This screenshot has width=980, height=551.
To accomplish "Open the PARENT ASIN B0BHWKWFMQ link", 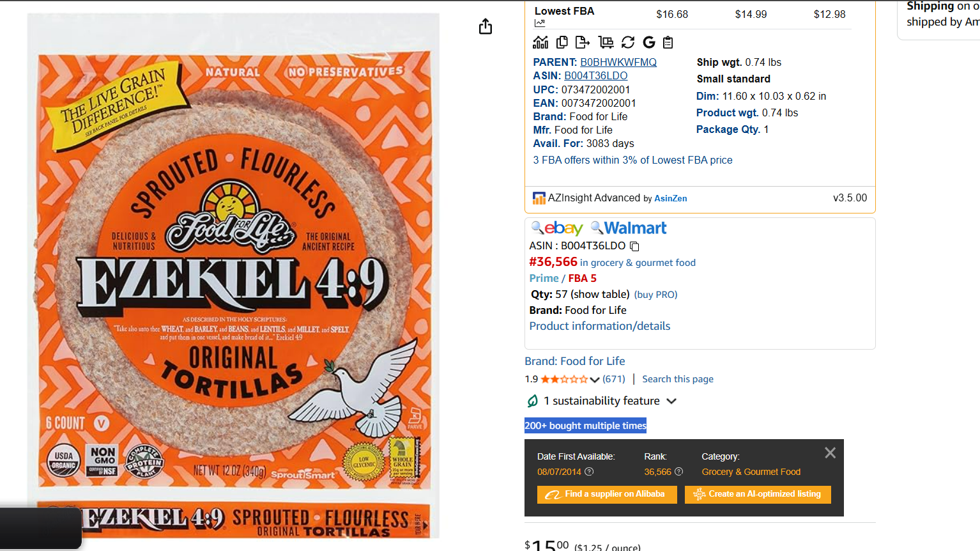I will point(618,62).
